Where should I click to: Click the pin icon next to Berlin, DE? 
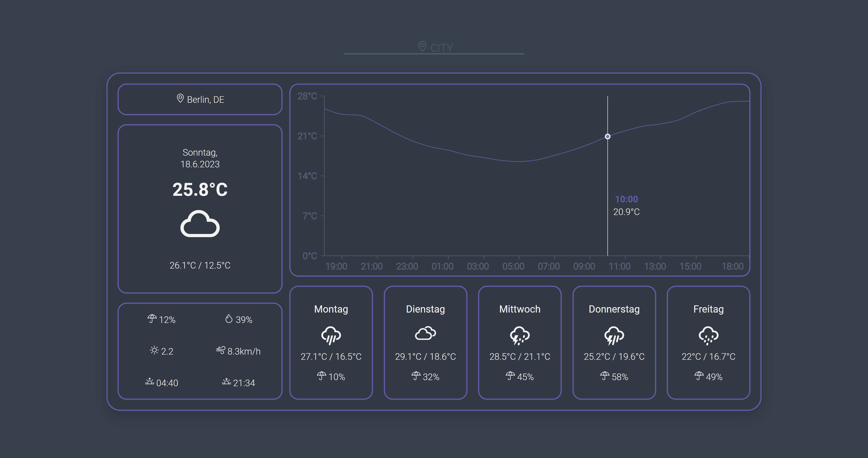coord(180,98)
